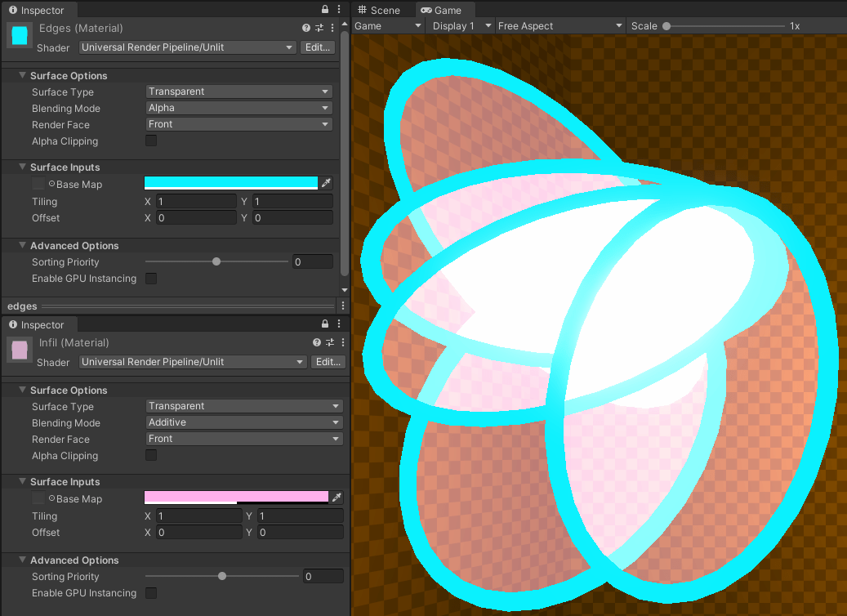Viewport: 847px width, 616px height.
Task: Open the Edges Shader dropdown
Action: [187, 47]
